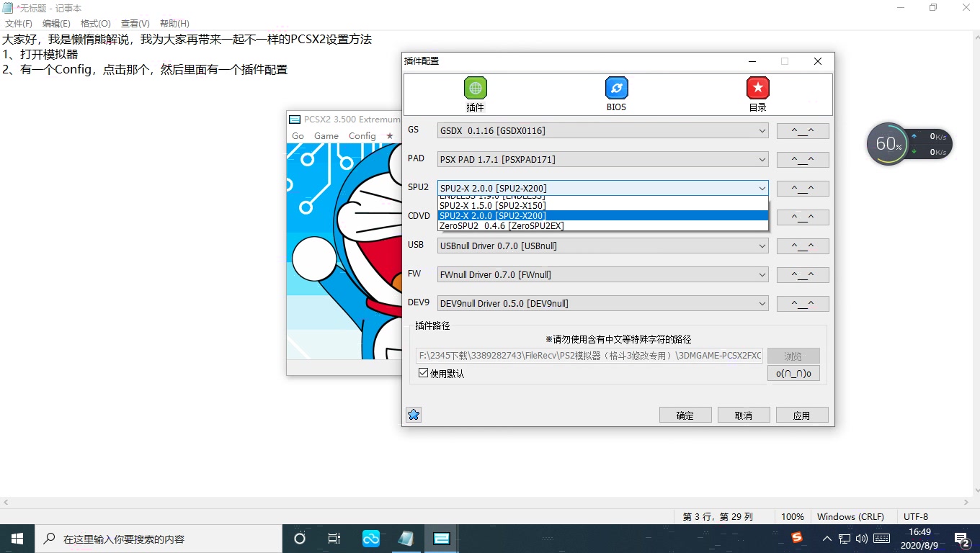Screen dimensions: 980x553
Task: Toggle 使用默认 checkbox
Action: 424,373
